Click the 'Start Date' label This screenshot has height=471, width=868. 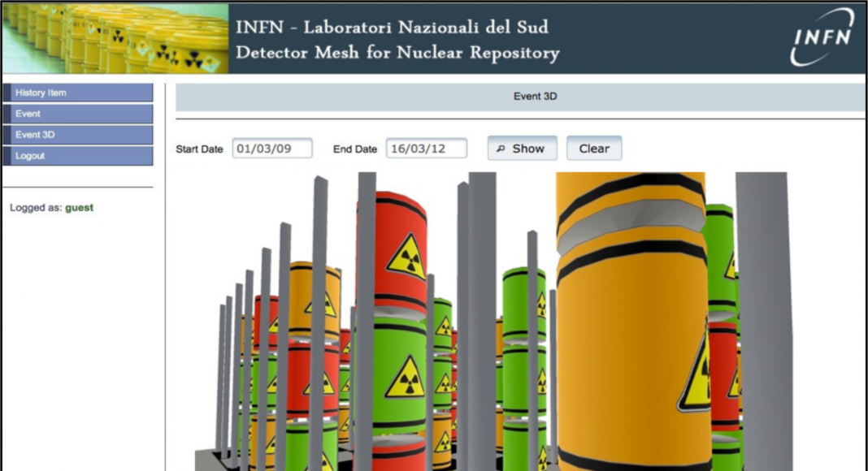pyautogui.click(x=199, y=149)
